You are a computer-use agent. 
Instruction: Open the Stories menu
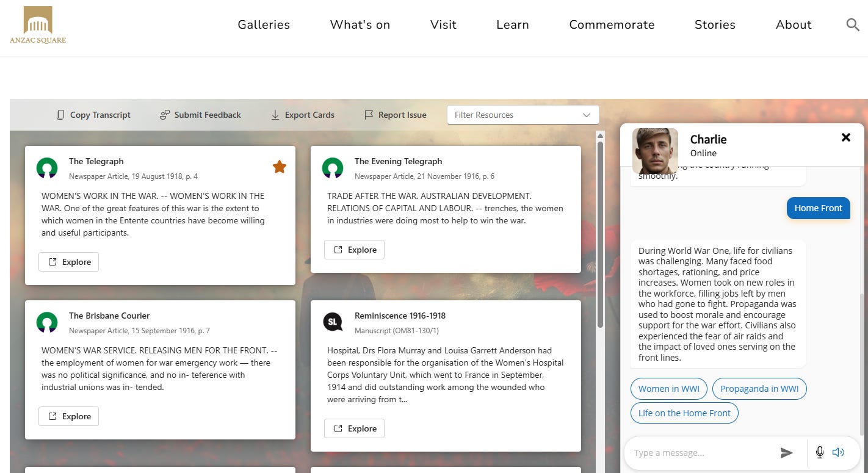(715, 25)
